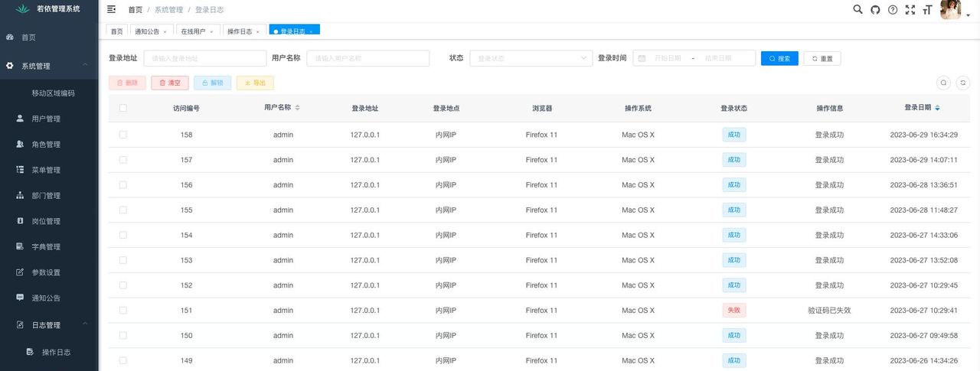The image size is (980, 371).
Task: Close the active 登录日志 tab
Action: pos(311,32)
